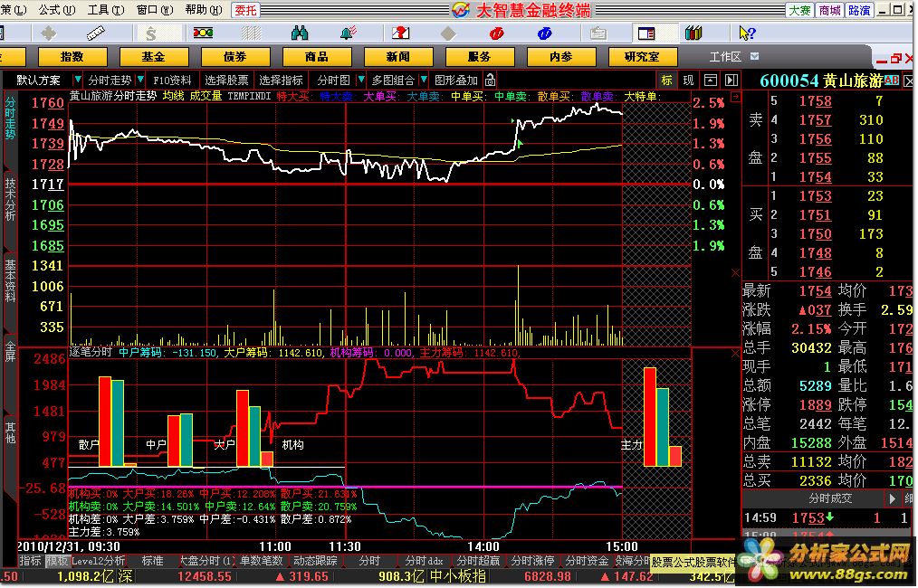This screenshot has height=588, width=918.
Task: Click the 大赛 button in title bar
Action: click(x=799, y=10)
